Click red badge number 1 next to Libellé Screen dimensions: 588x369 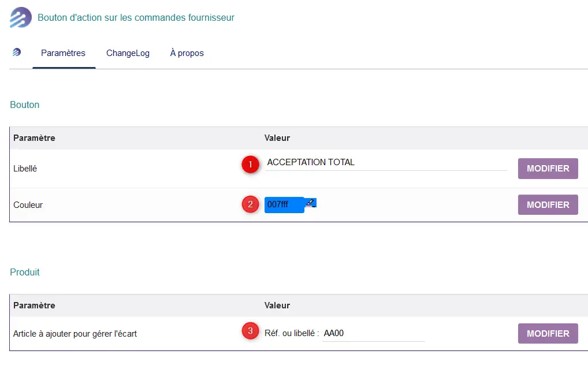pyautogui.click(x=250, y=165)
